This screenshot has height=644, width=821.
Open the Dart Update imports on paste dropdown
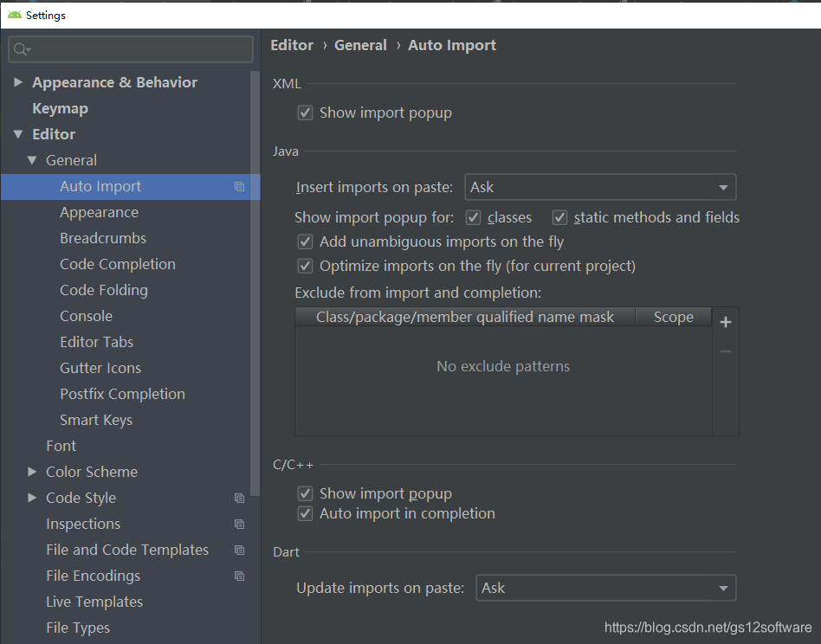point(606,588)
